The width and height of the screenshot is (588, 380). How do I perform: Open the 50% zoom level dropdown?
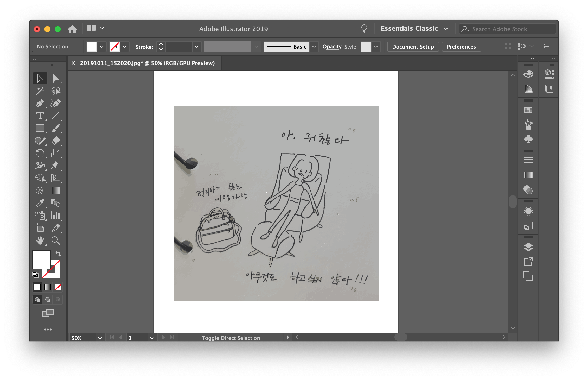(x=100, y=338)
